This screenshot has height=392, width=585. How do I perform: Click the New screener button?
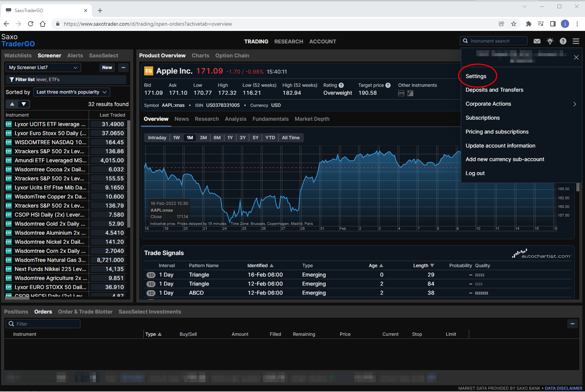pos(107,68)
